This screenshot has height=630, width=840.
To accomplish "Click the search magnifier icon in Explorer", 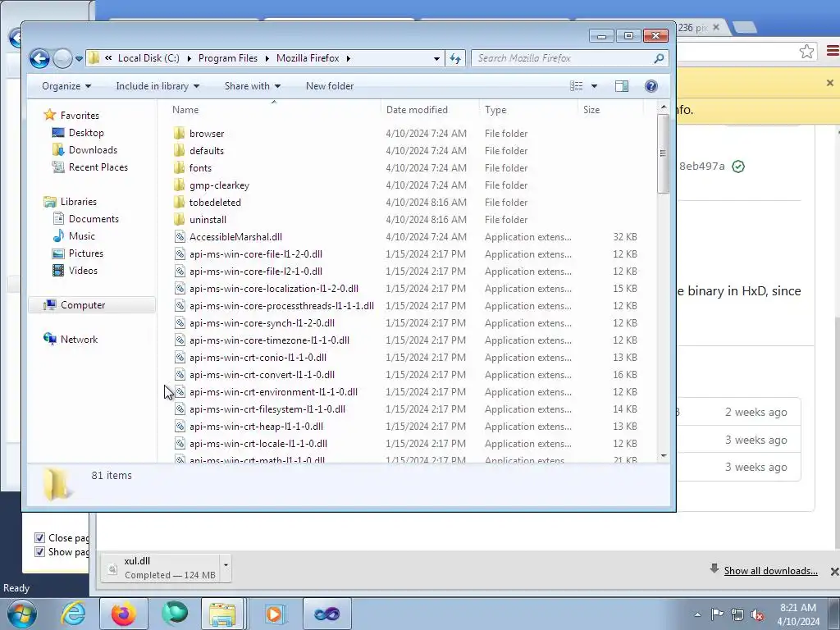I will [659, 58].
